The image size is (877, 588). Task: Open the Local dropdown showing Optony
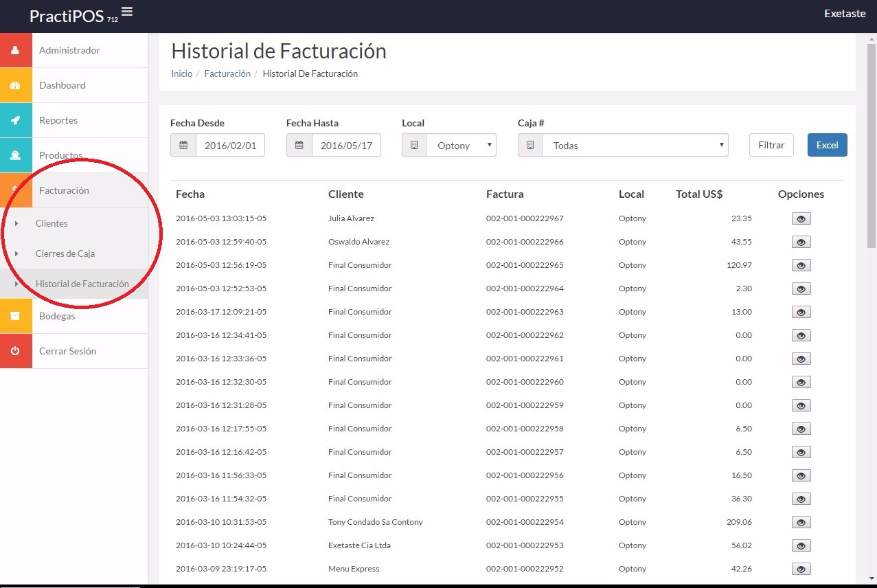461,145
